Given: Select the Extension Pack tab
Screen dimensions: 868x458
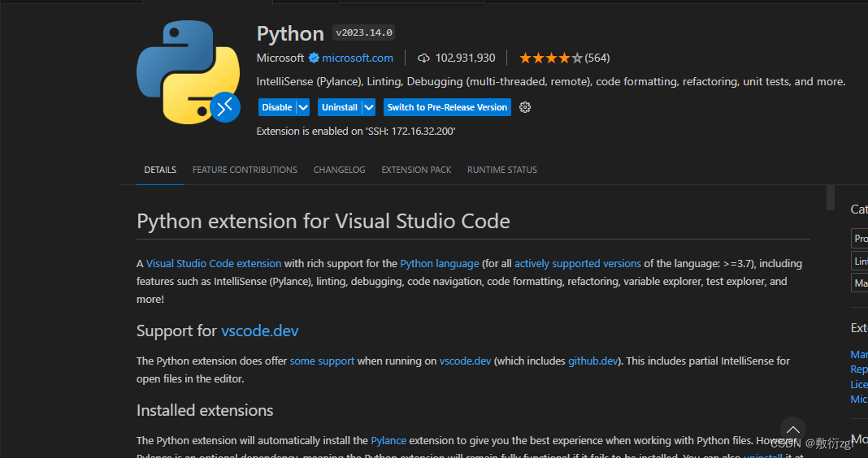Looking at the screenshot, I should pyautogui.click(x=416, y=170).
